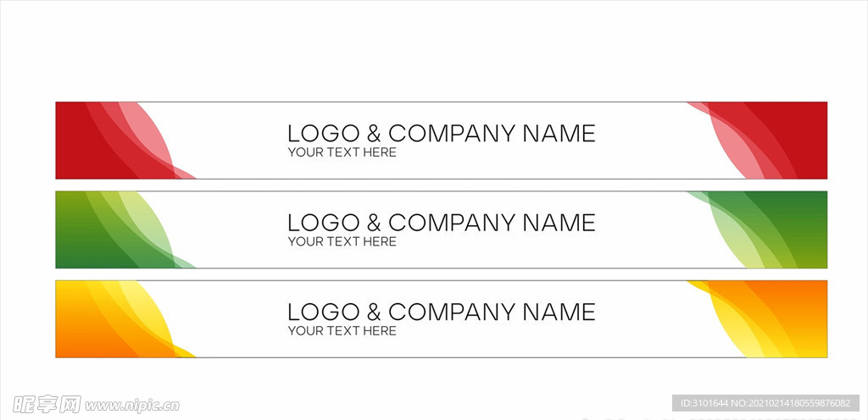This screenshot has height=420, width=868.
Task: Click the light pink wave overlay on red banner's right
Action: 732,147
